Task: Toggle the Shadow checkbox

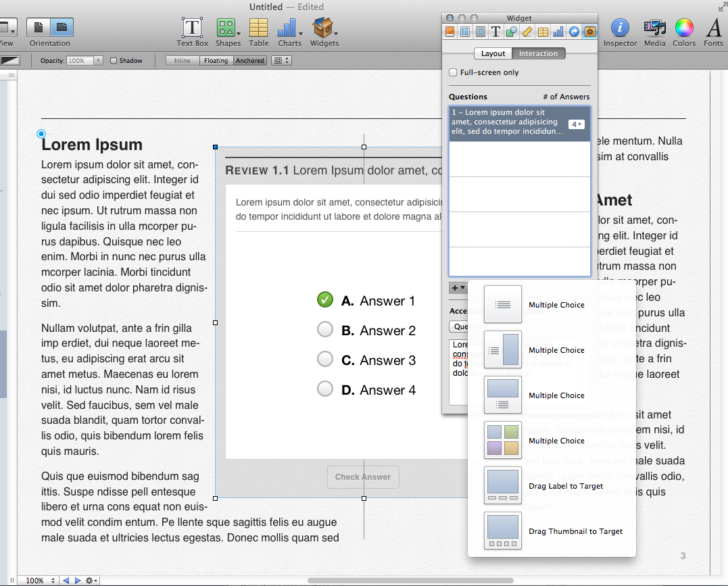Action: click(114, 61)
